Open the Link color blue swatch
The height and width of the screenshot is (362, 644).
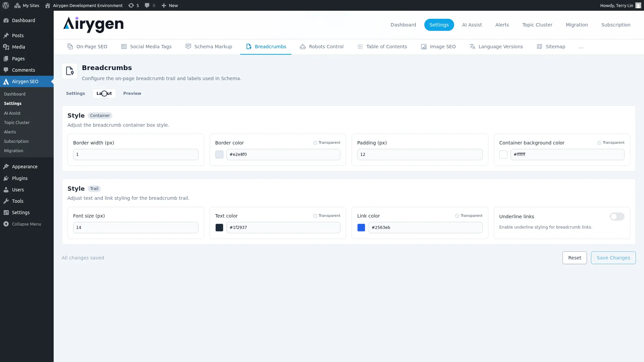point(361,228)
